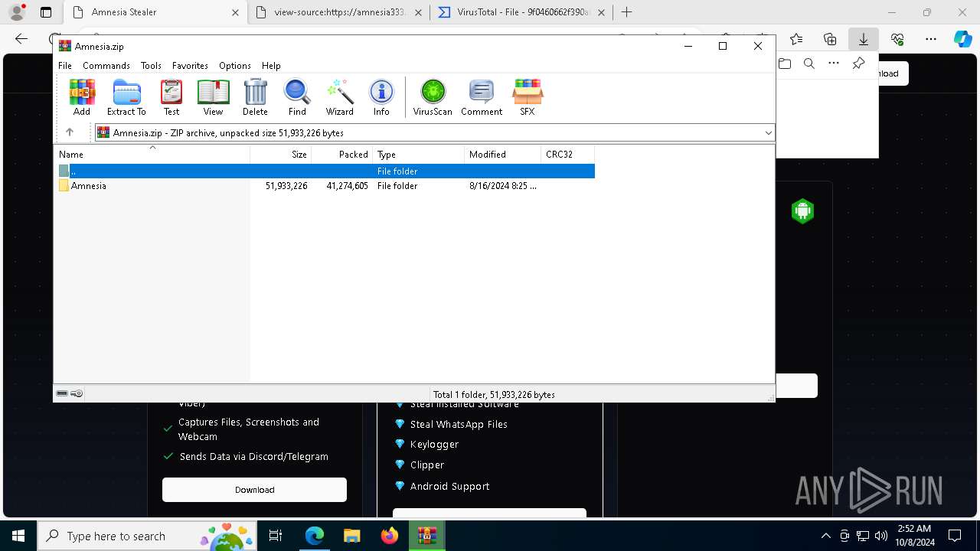Image resolution: width=980 pixels, height=551 pixels.
Task: Launch Firefox from the taskbar
Action: point(390,536)
